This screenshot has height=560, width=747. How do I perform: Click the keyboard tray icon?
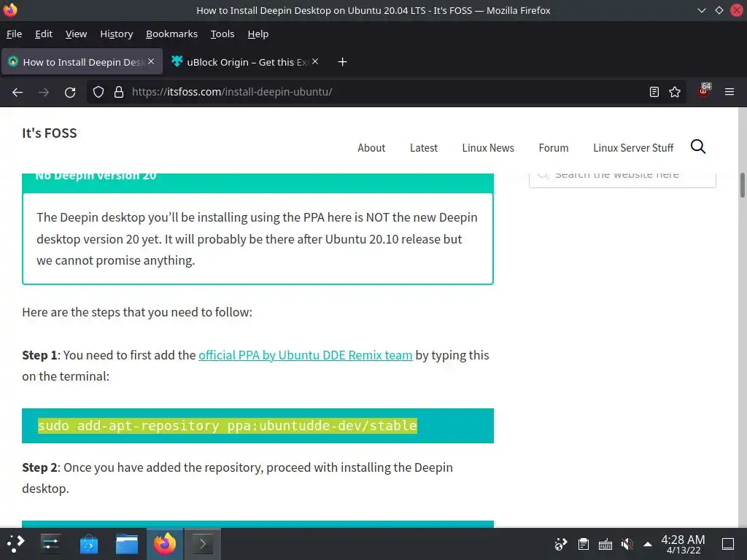(605, 544)
